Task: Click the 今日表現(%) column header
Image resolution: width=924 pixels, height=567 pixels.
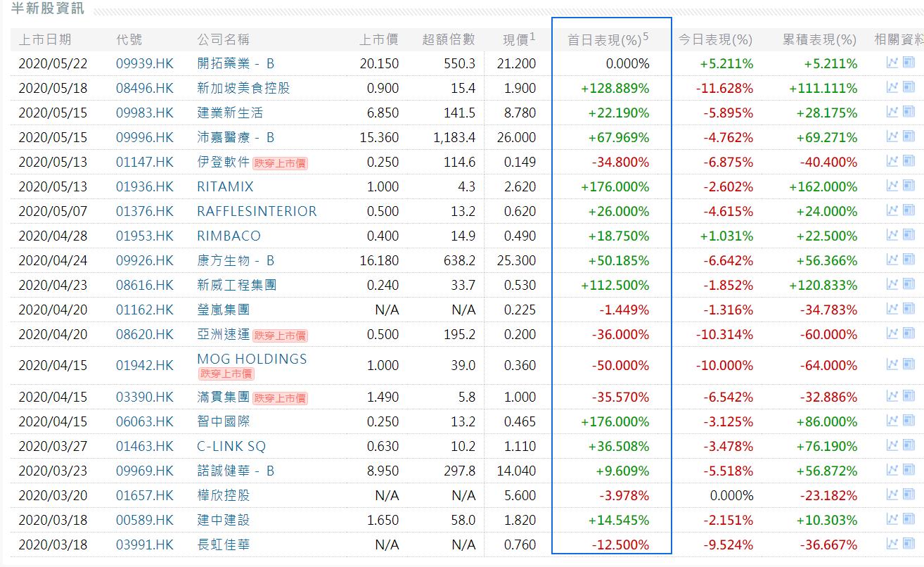Action: pyautogui.click(x=715, y=40)
